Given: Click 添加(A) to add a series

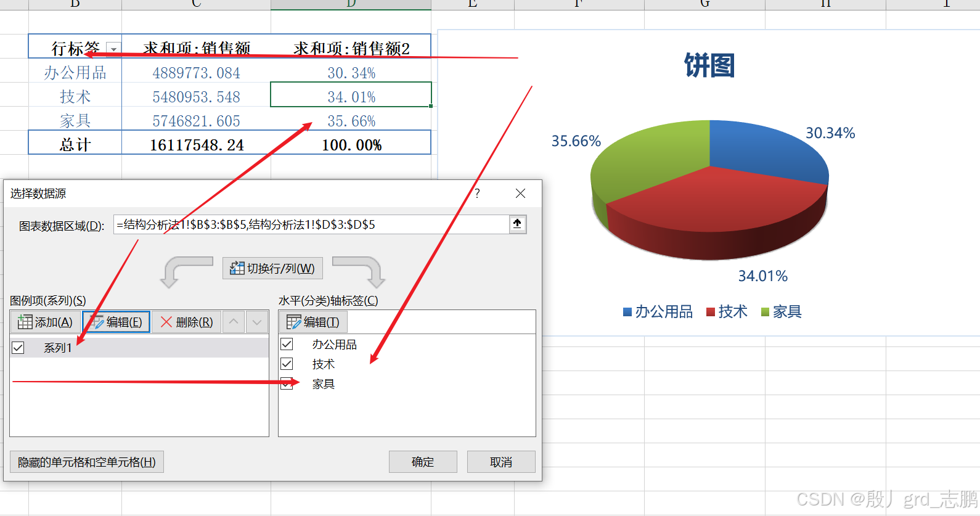Looking at the screenshot, I should click(x=46, y=322).
